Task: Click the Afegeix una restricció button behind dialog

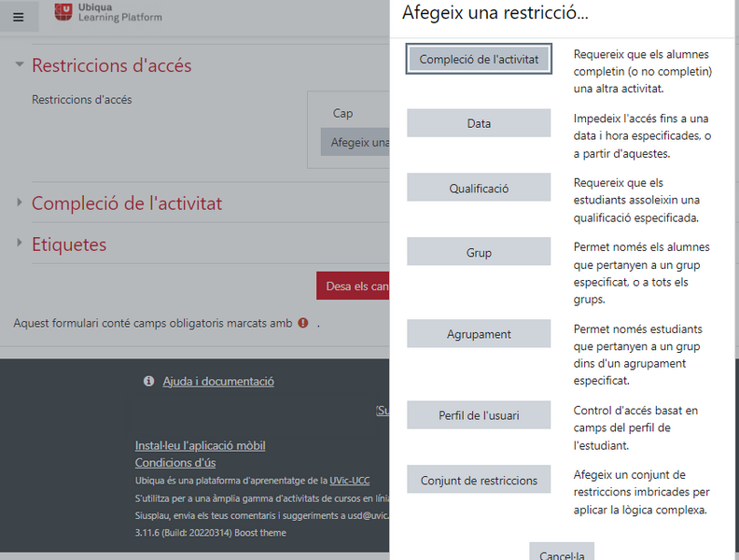Action: 356,142
